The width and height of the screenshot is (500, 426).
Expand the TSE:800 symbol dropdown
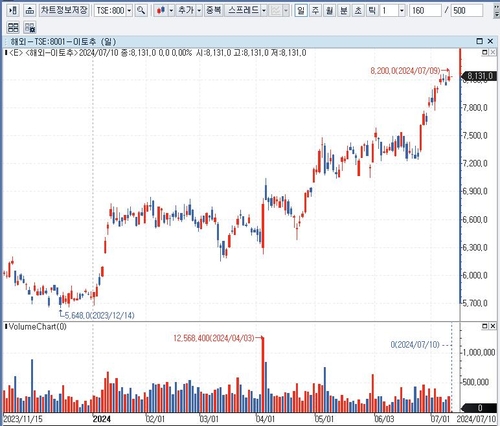click(129, 11)
